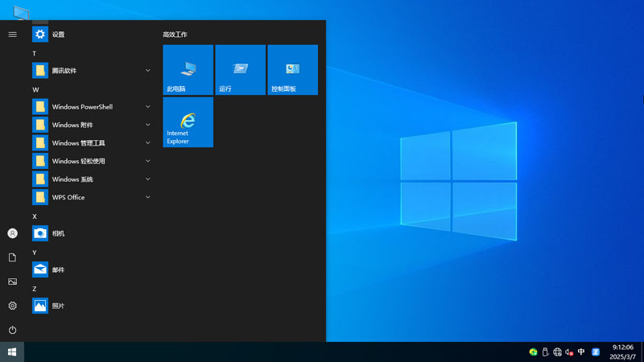Click the Windows 轻松使用 folder icon

40,161
